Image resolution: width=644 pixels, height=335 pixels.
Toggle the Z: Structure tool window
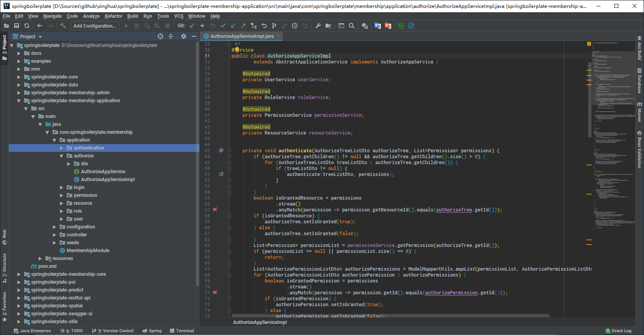(x=4, y=268)
